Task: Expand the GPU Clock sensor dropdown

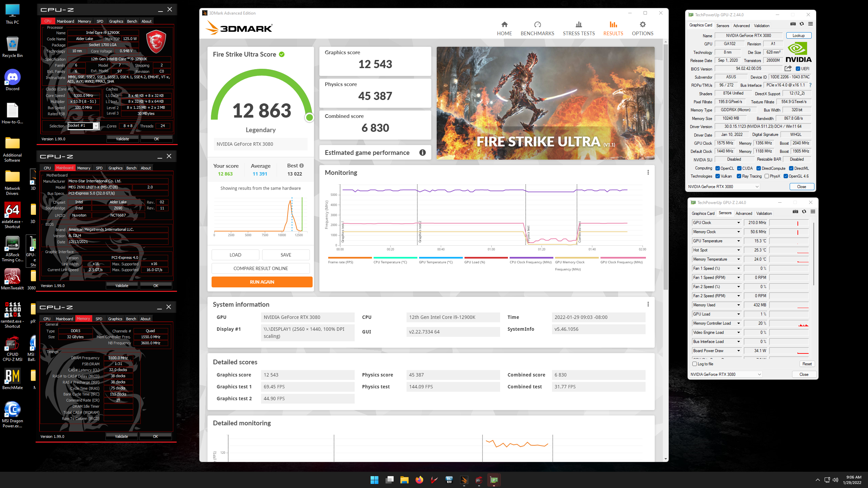Action: 738,223
